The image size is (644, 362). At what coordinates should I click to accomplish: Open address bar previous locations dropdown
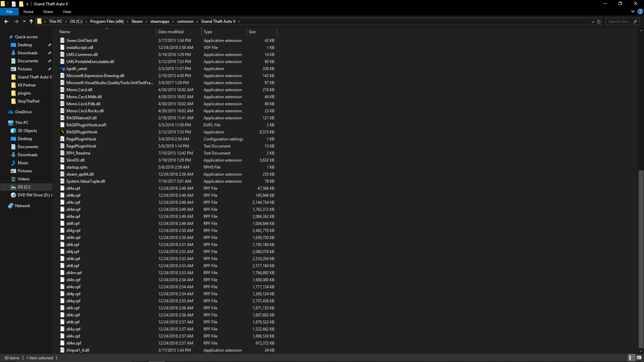click(593, 21)
